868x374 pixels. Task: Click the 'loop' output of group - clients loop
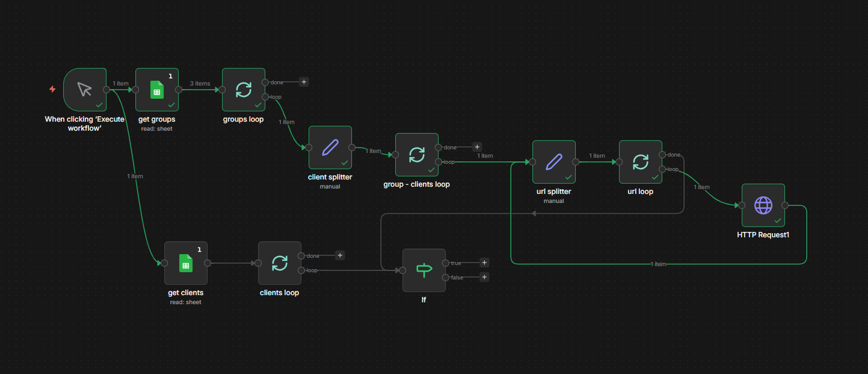[439, 162]
